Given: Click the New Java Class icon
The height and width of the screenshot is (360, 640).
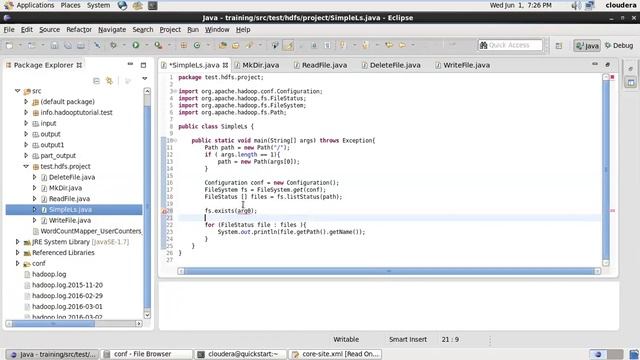Looking at the screenshot, I should click(197, 45).
